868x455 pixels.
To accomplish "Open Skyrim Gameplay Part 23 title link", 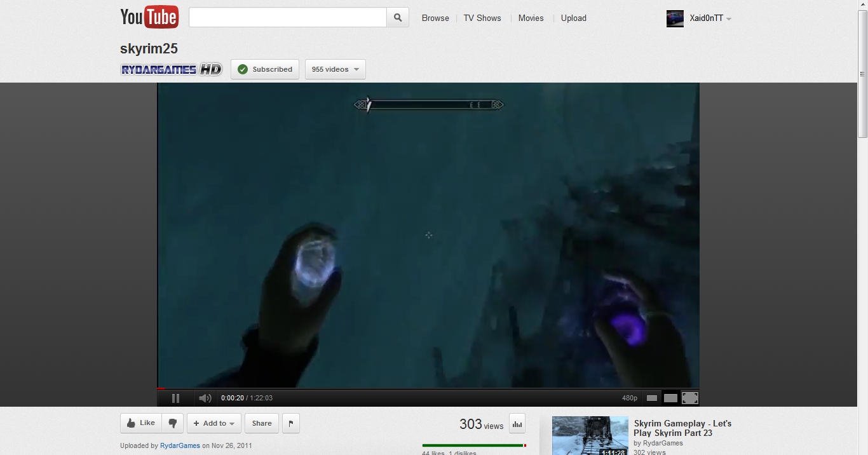I will coord(682,428).
